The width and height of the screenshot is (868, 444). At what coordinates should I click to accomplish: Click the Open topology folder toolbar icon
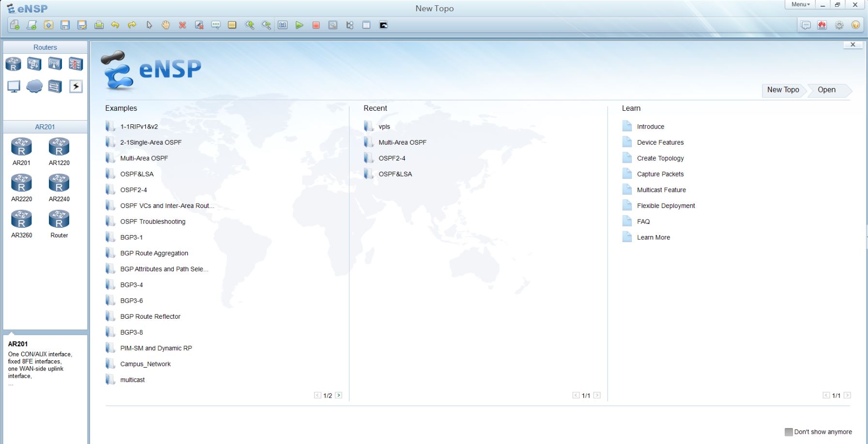48,25
